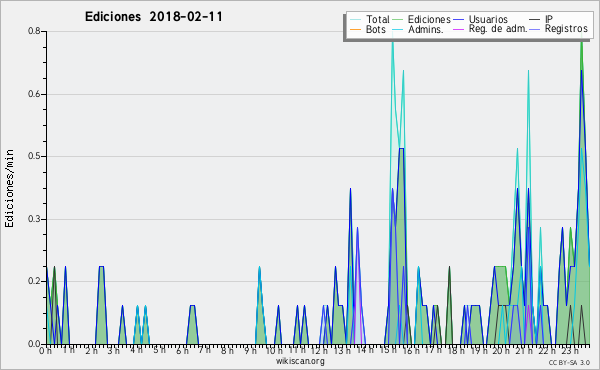Click the turquoise Total legend line swatch

[x=356, y=20]
